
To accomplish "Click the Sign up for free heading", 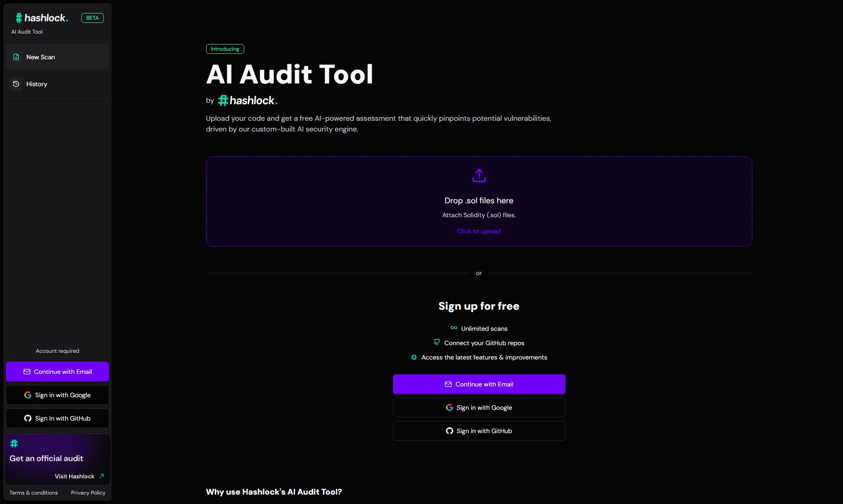I will 479,306.
